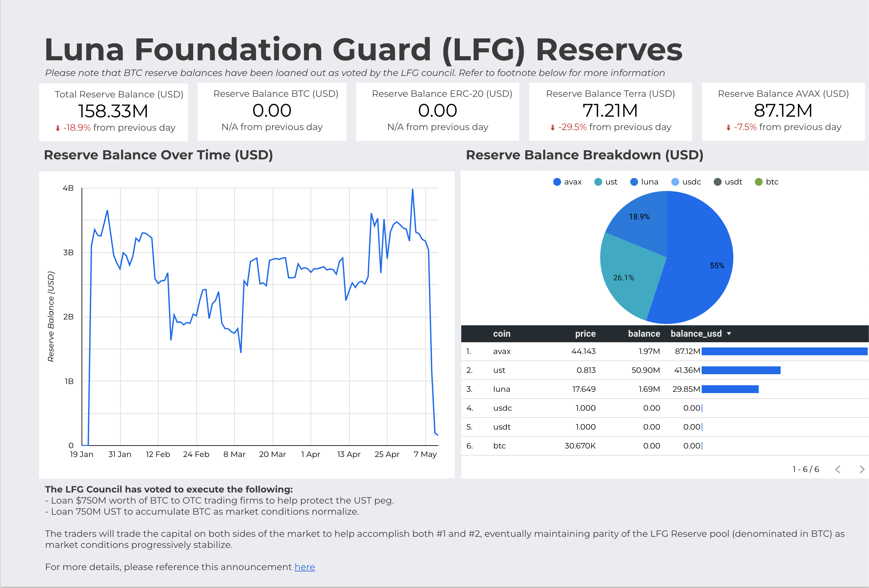Click the luna balance 1.69M cell
Viewport: 869px width, 588px height.
pos(649,389)
